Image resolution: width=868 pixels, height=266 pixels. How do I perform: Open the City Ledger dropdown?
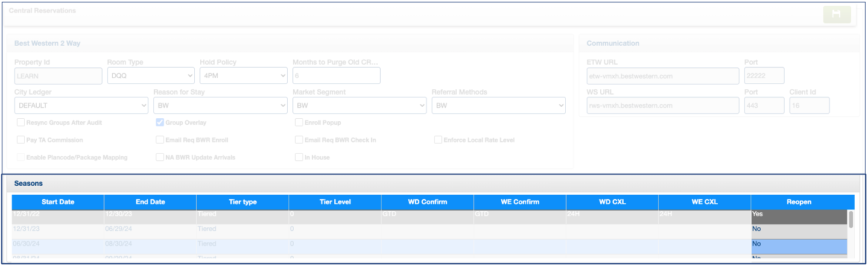coord(81,106)
